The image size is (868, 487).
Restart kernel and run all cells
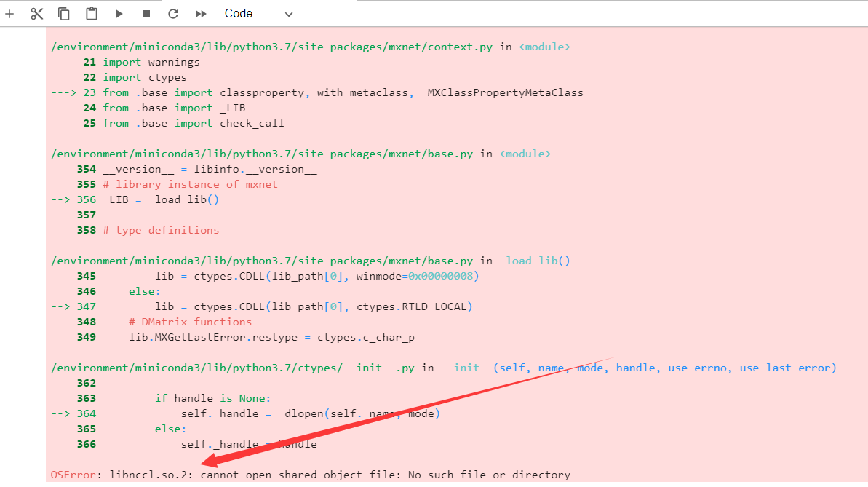pyautogui.click(x=201, y=13)
